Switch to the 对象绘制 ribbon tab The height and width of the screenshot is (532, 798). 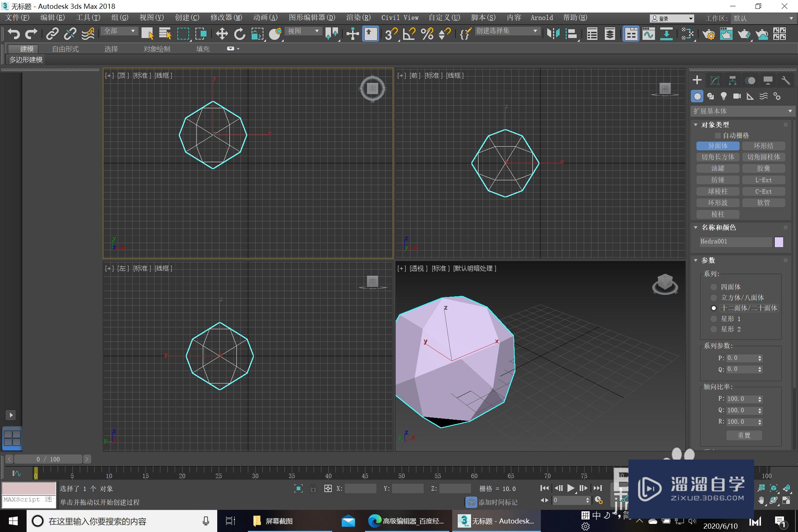[x=157, y=49]
